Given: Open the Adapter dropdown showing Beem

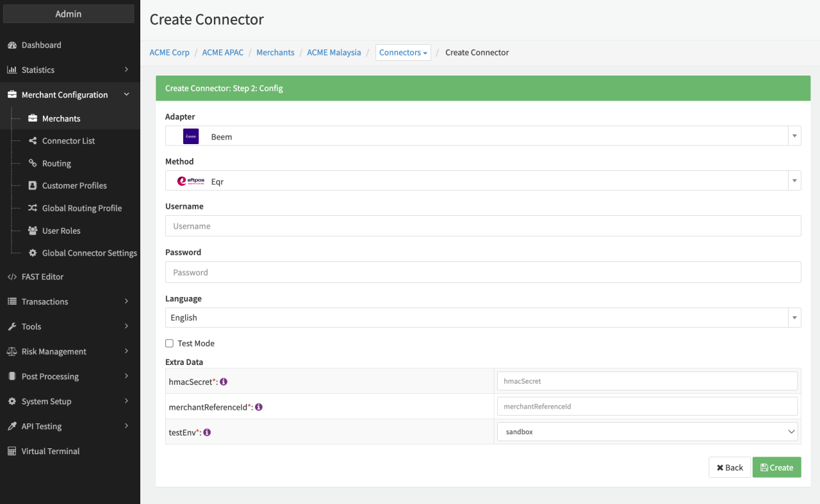Looking at the screenshot, I should [x=482, y=136].
